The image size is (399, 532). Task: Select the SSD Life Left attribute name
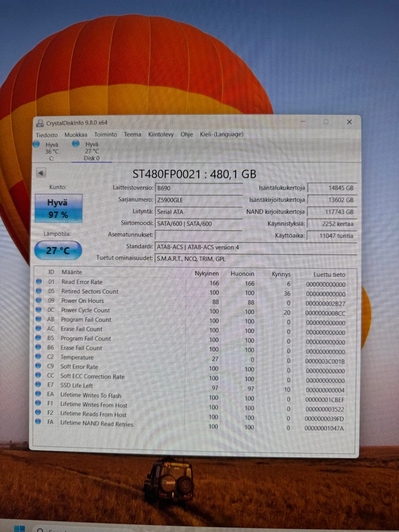pyautogui.click(x=76, y=385)
